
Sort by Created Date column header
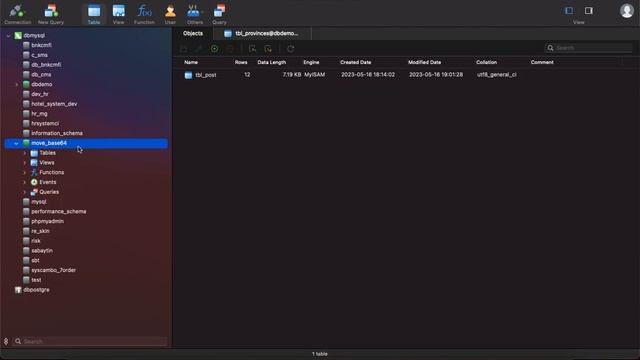click(x=356, y=62)
